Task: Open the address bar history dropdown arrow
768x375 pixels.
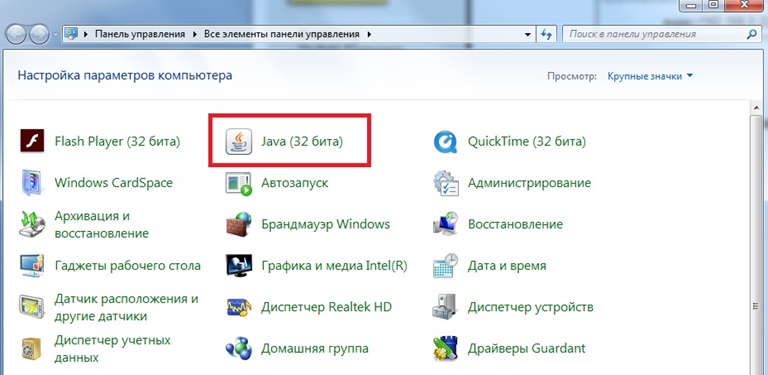Action: pos(528,35)
